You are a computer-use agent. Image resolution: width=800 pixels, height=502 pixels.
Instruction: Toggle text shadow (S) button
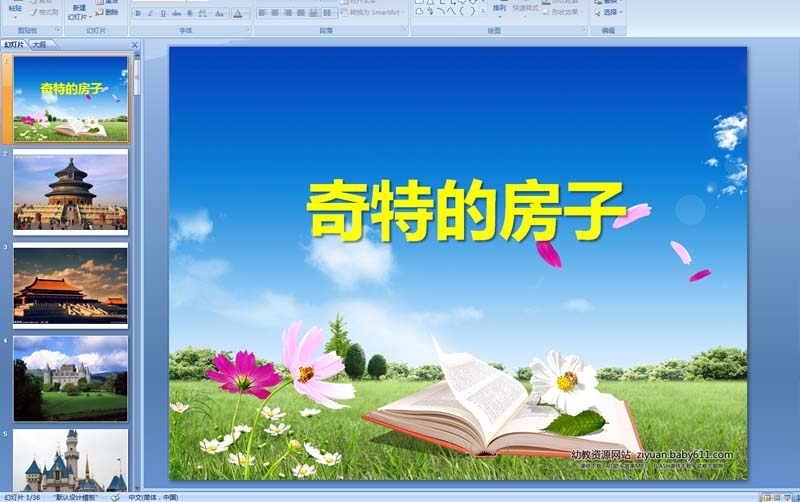pyautogui.click(x=190, y=14)
